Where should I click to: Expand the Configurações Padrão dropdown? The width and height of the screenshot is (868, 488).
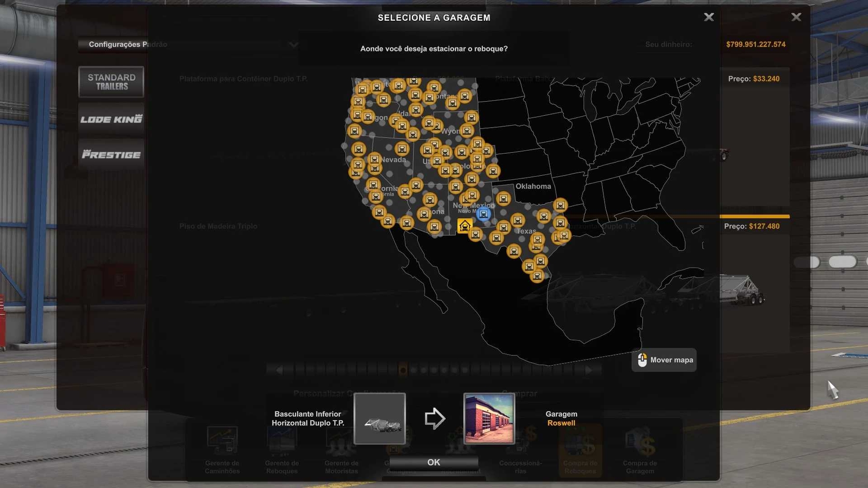pos(293,45)
